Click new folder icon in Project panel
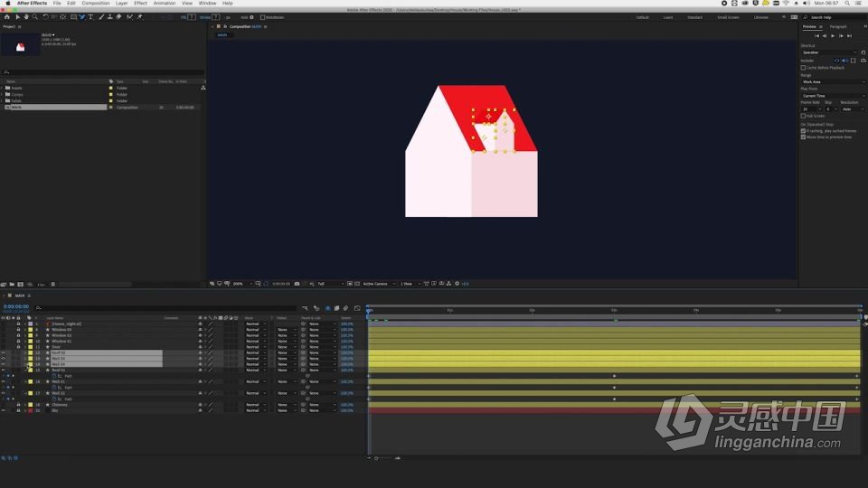This screenshot has width=868, height=488. pos(12,285)
